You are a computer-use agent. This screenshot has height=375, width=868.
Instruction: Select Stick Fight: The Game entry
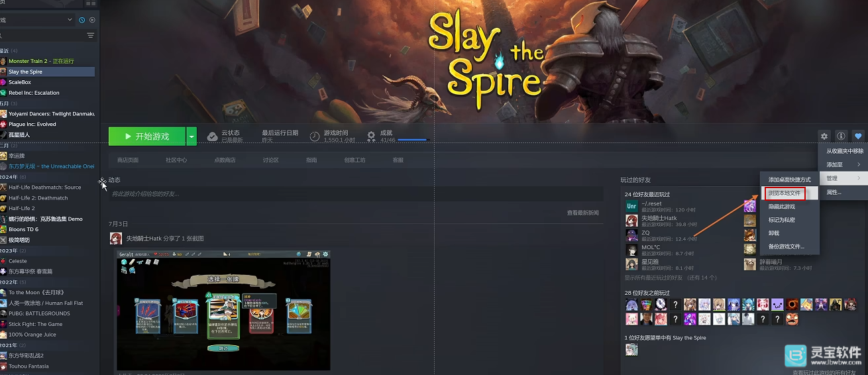click(48, 324)
